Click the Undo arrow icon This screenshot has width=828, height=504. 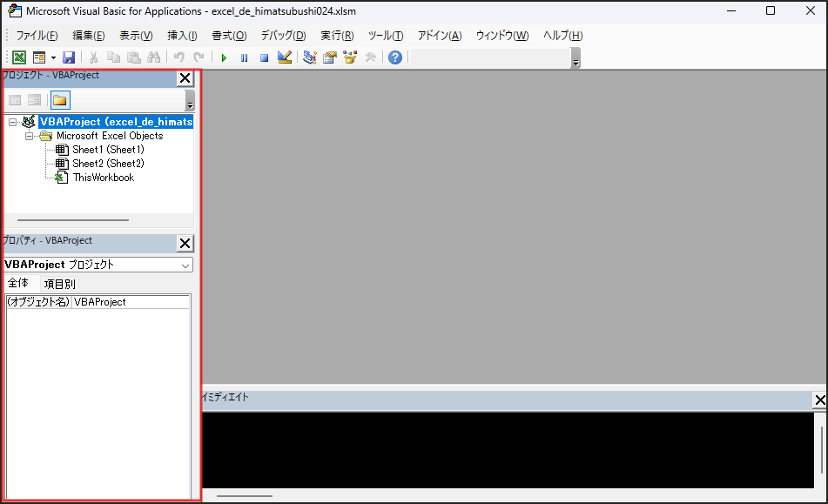[179, 57]
